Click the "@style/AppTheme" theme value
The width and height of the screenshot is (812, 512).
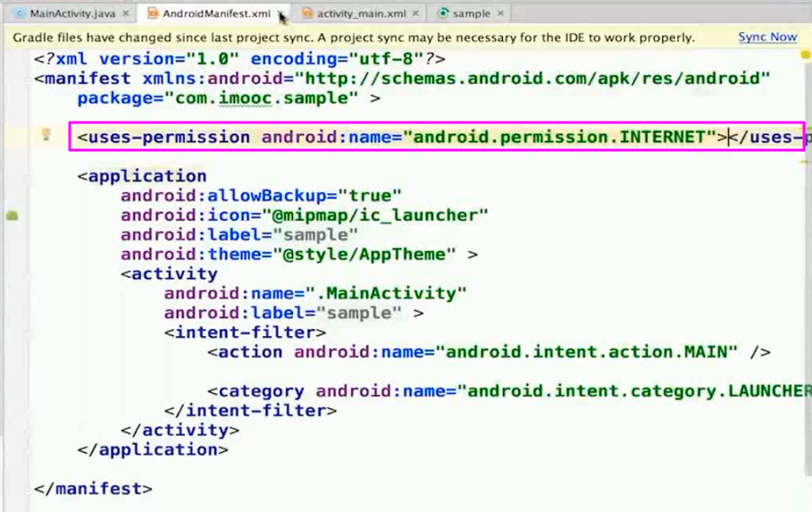364,255
